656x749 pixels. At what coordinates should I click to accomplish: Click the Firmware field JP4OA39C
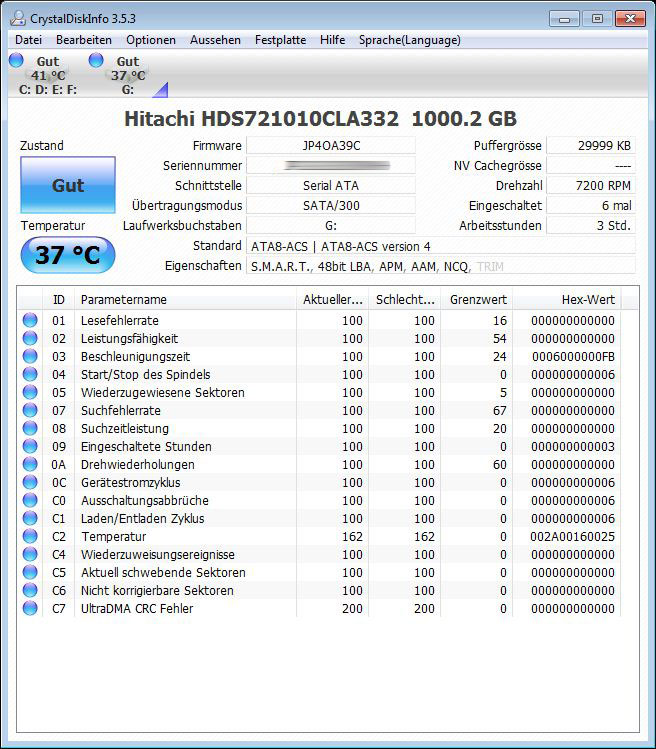pyautogui.click(x=331, y=146)
